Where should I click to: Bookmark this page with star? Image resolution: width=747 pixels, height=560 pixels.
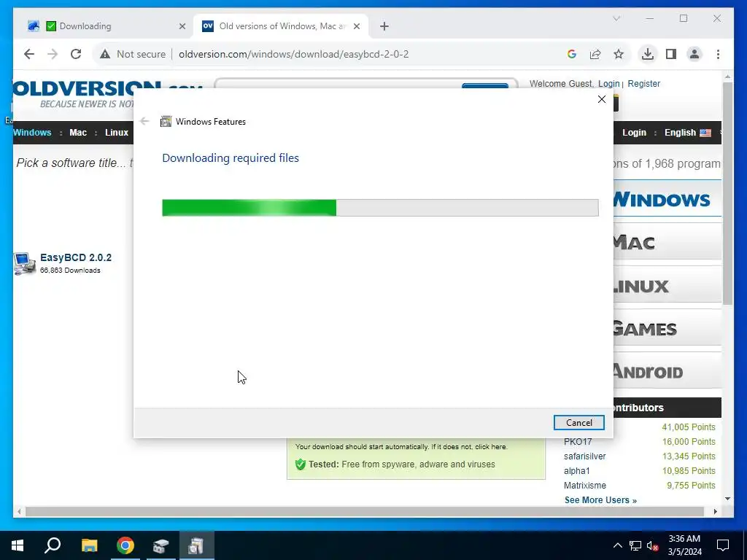(619, 54)
